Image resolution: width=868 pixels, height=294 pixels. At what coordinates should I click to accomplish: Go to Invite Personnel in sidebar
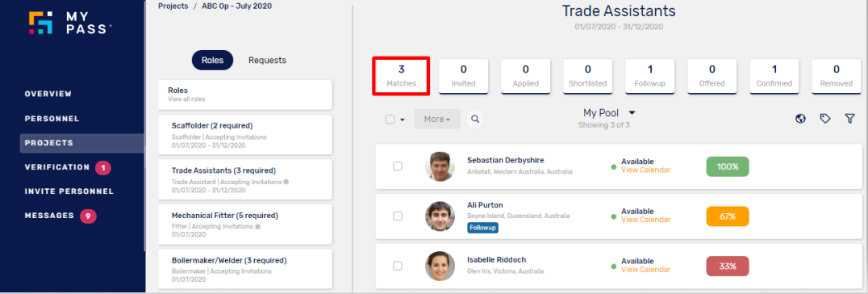(x=69, y=191)
